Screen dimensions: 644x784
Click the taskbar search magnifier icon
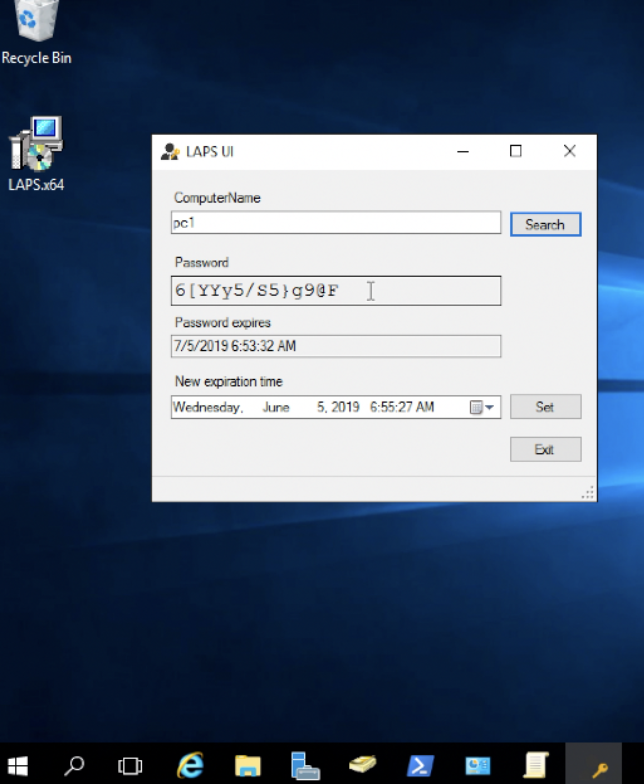click(74, 766)
